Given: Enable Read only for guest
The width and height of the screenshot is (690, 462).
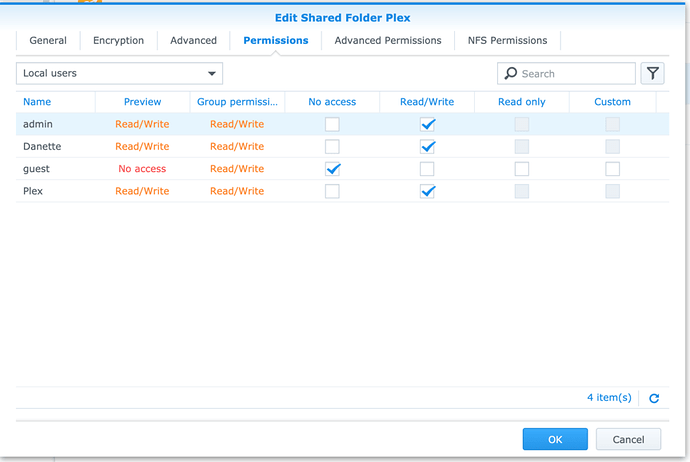Looking at the screenshot, I should click(x=521, y=169).
